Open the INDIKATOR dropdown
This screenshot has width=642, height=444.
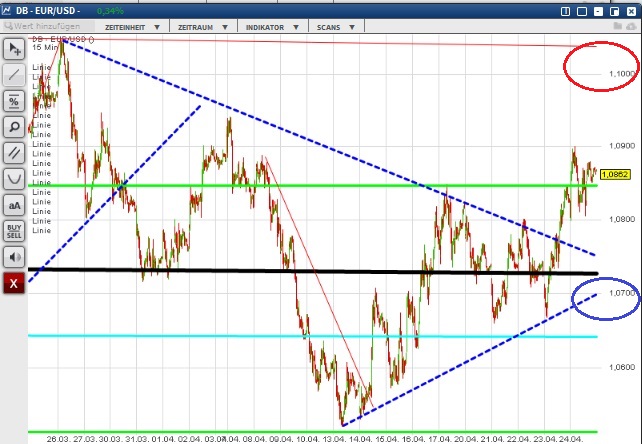tap(272, 27)
